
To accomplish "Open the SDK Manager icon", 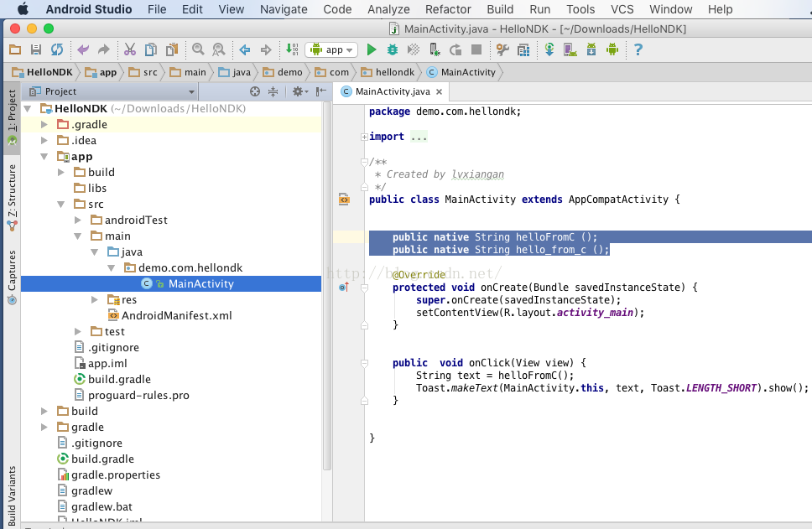I will click(591, 49).
